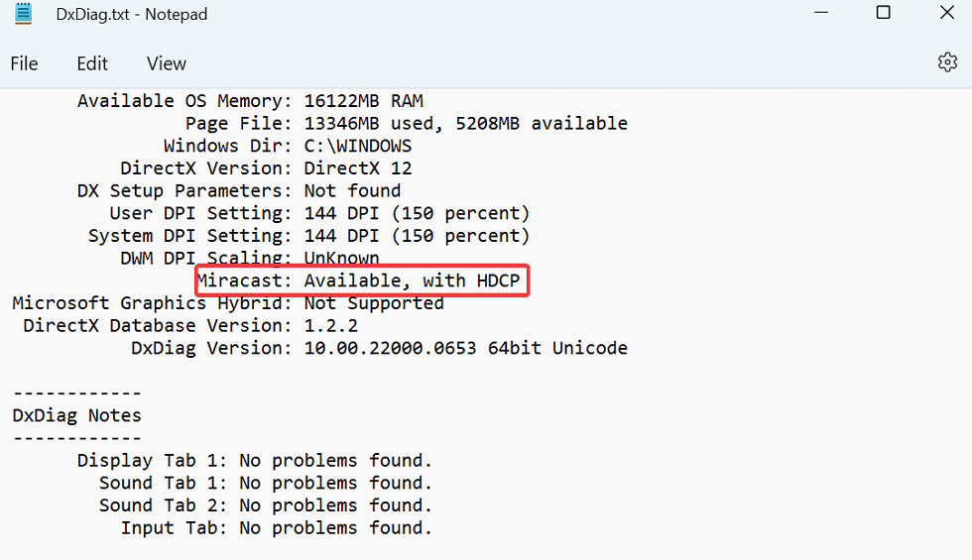Open the File menu
The image size is (972, 560).
click(x=25, y=63)
